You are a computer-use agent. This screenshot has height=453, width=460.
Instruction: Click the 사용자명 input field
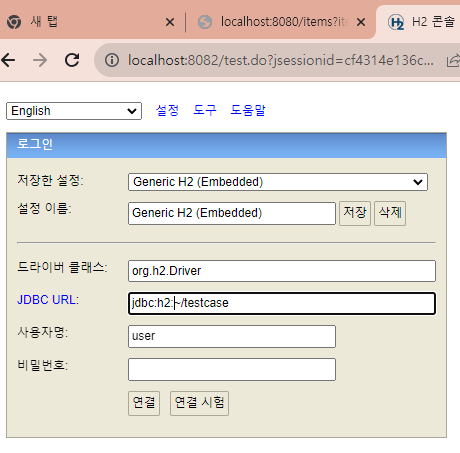[232, 336]
